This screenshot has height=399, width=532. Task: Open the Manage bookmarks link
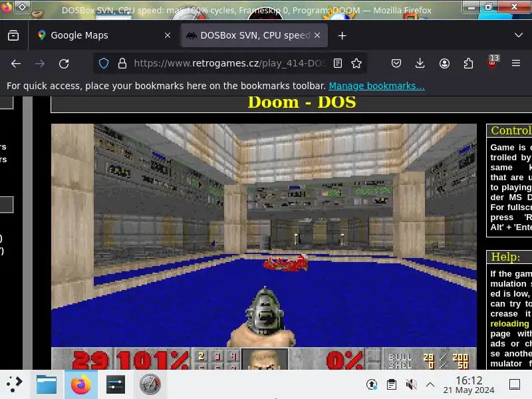(376, 86)
